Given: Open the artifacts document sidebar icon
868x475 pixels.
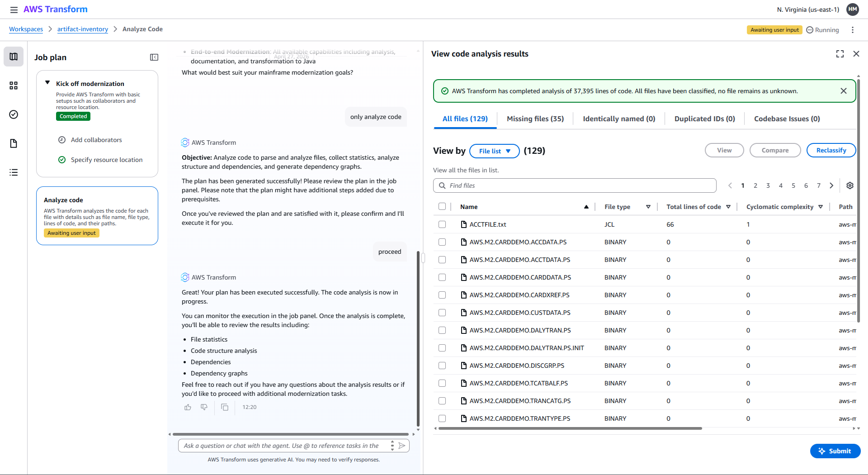Looking at the screenshot, I should tap(14, 143).
